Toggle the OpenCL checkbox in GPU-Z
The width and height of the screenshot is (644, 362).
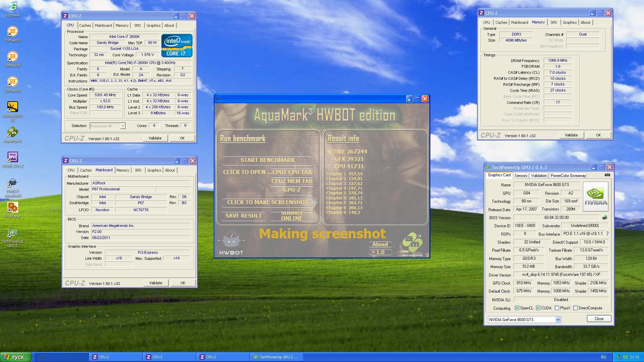tap(517, 308)
